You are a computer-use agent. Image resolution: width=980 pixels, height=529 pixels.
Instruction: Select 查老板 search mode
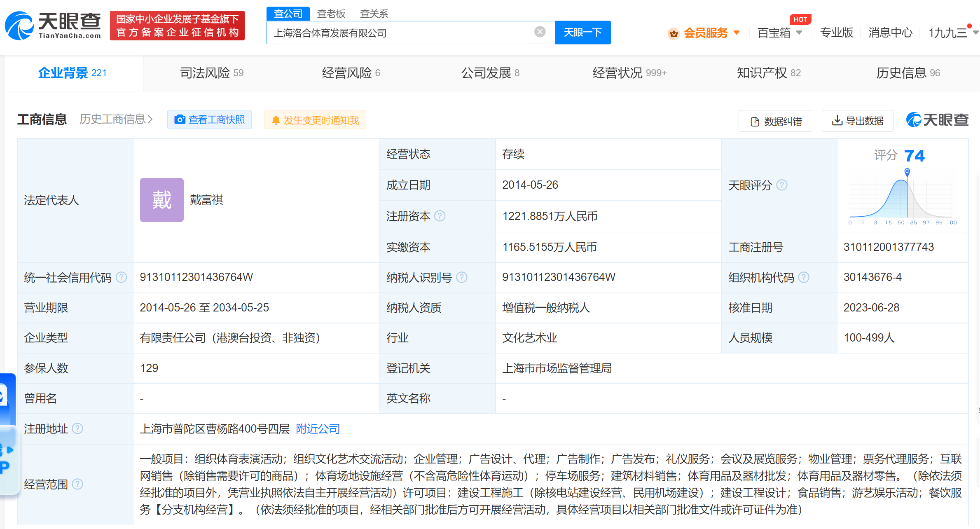pyautogui.click(x=331, y=14)
